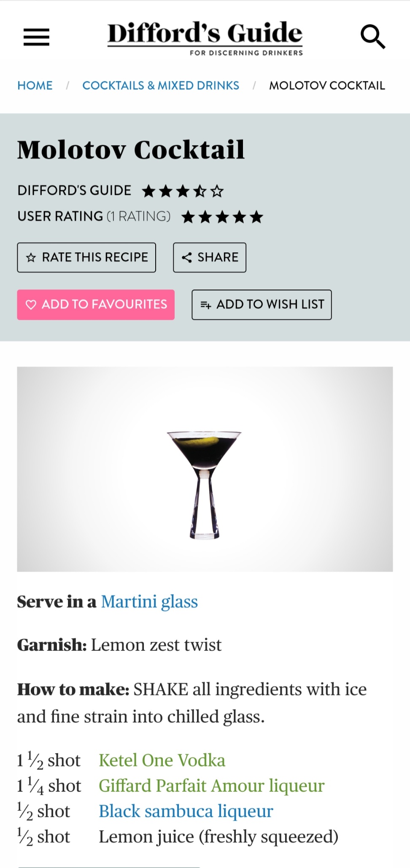Viewport: 410px width, 868px height.
Task: Click the fifth Difford's Guide rating star
Action: coord(217,191)
